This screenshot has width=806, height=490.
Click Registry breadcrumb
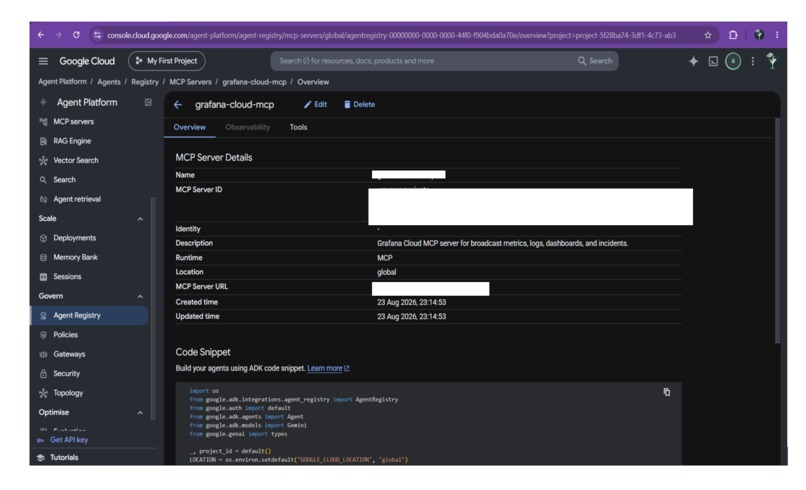(x=144, y=82)
